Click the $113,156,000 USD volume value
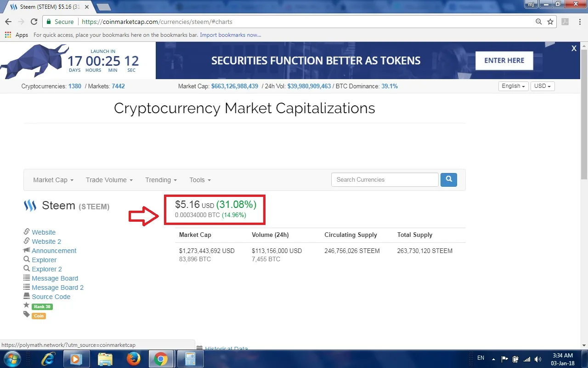588x368 pixels. tap(277, 251)
